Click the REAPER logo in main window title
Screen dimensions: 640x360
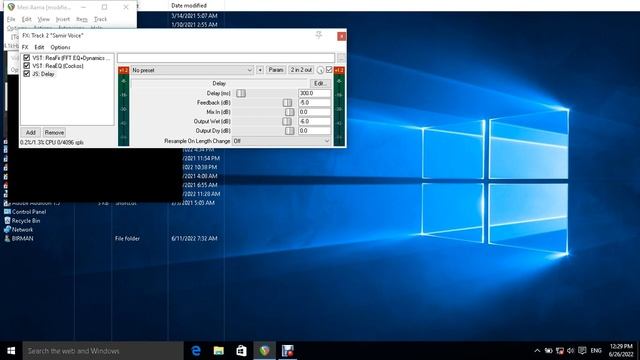click(11, 7)
